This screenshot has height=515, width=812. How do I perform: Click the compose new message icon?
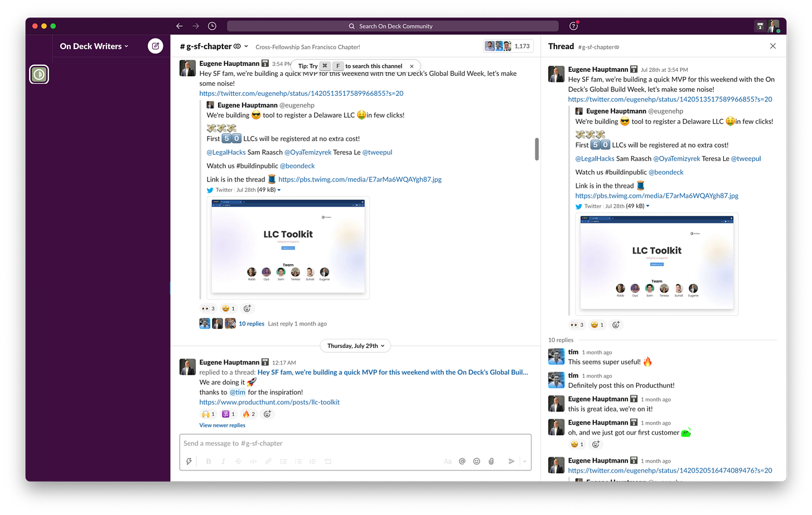click(156, 46)
